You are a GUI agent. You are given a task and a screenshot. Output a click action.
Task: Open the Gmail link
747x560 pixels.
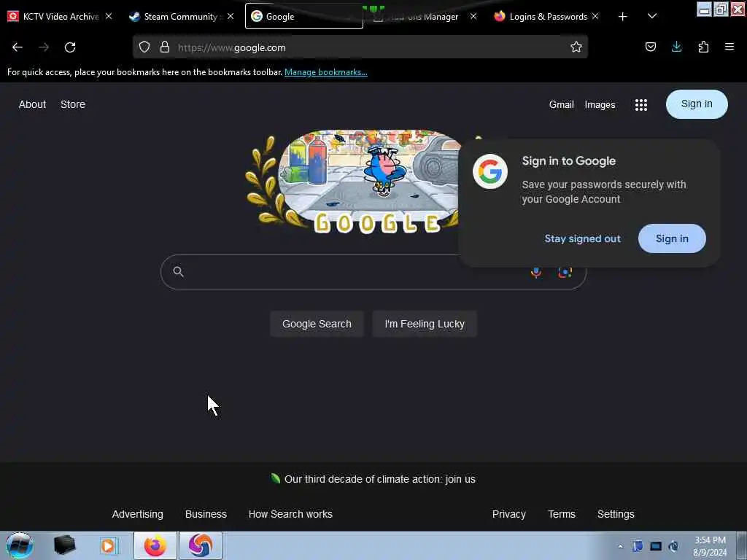coord(561,105)
